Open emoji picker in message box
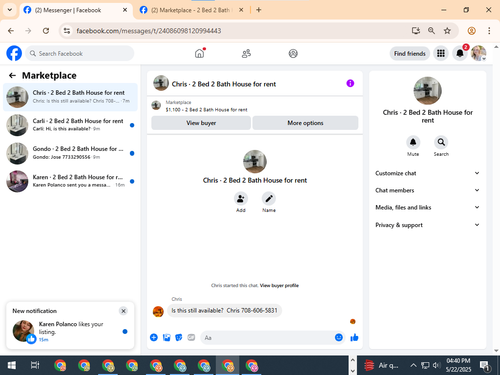500x375 pixels. pos(339,338)
